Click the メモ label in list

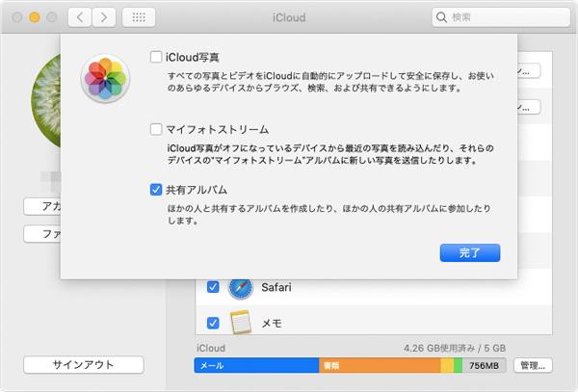[272, 323]
